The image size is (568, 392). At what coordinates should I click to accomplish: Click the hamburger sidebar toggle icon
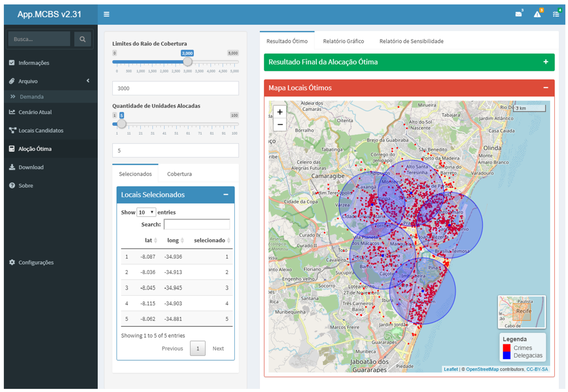click(x=106, y=14)
